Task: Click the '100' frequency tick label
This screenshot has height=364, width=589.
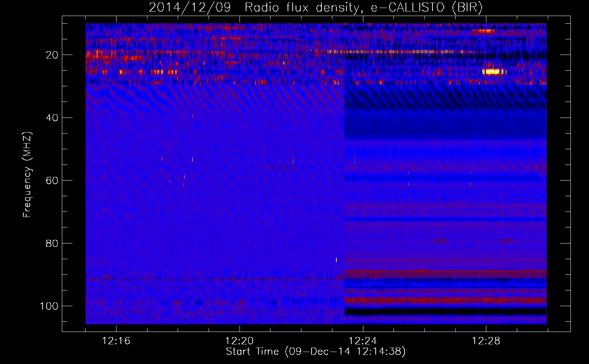Action: tap(49, 306)
